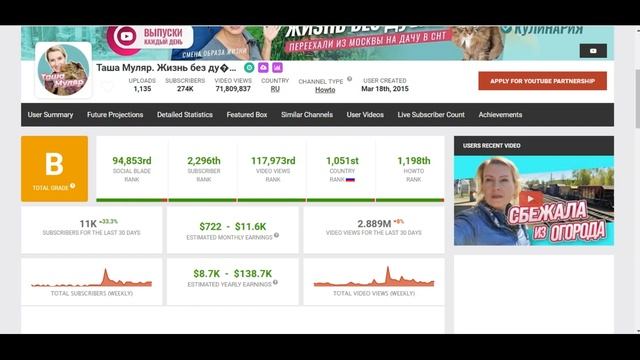Click the teal circular badge icon beside channel name
This screenshot has height=360, width=640.
pos(249,67)
